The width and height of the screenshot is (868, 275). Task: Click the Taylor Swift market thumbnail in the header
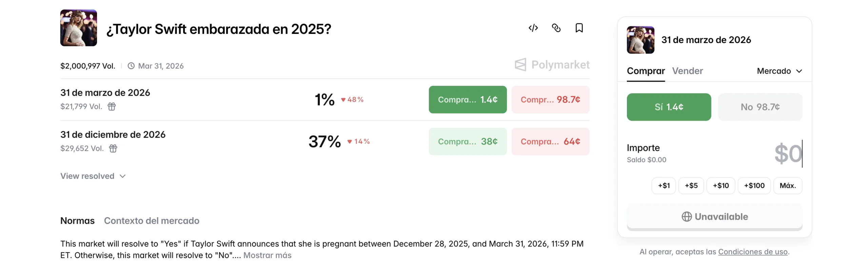click(79, 28)
